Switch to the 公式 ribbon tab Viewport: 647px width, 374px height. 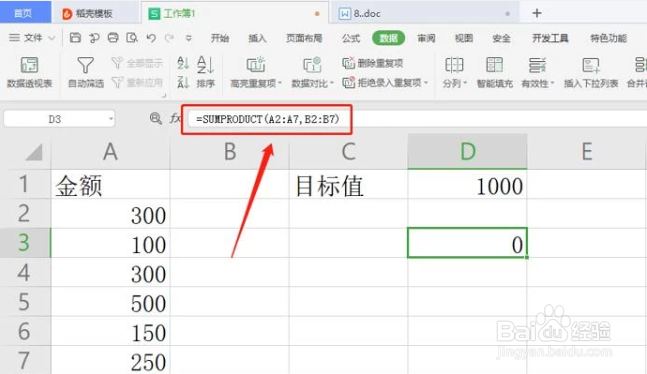351,38
